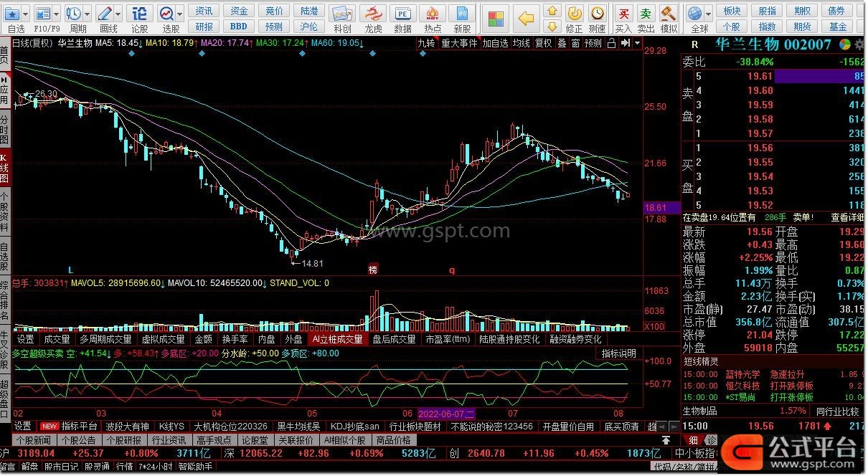
Task: Toggle the 预测 button in chart header
Action: (593, 43)
